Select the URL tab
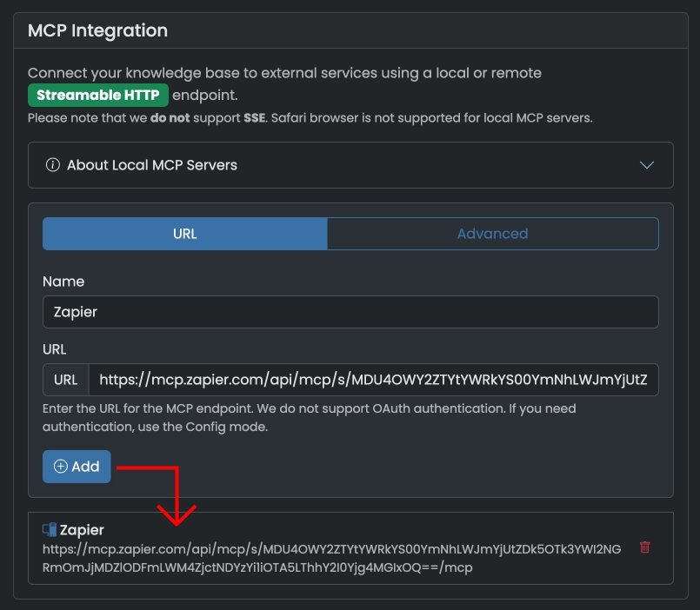The image size is (700, 610). pyautogui.click(x=185, y=234)
